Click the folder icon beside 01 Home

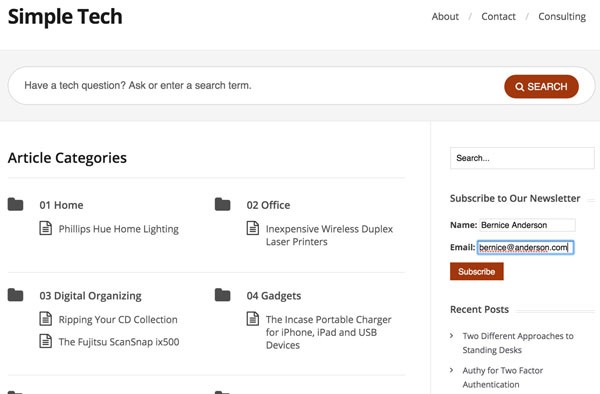(15, 204)
